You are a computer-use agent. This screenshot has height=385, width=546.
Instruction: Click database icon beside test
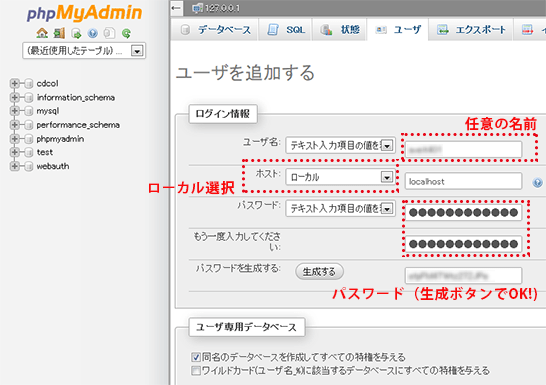29,152
